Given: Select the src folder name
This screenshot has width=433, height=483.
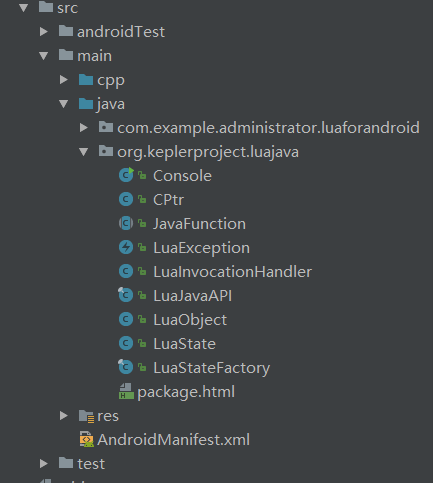Looking at the screenshot, I should pyautogui.click(x=67, y=8).
